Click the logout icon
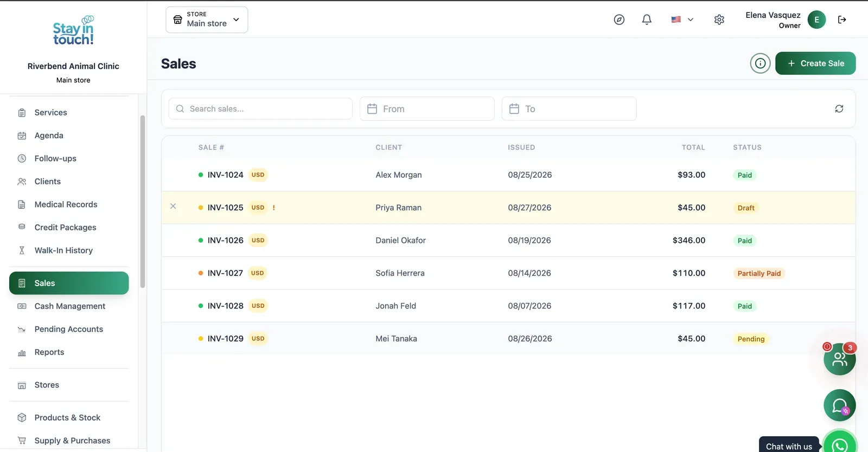Image resolution: width=868 pixels, height=452 pixels. coord(842,20)
